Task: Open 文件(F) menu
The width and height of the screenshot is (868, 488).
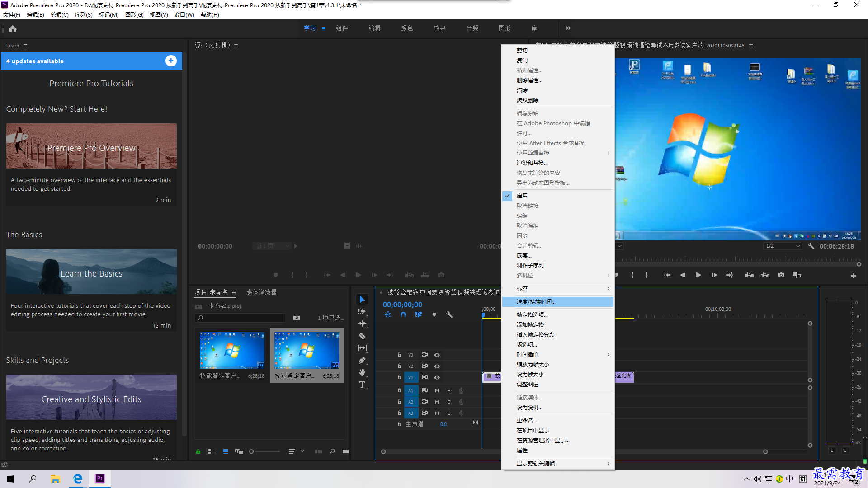Action: [x=12, y=14]
